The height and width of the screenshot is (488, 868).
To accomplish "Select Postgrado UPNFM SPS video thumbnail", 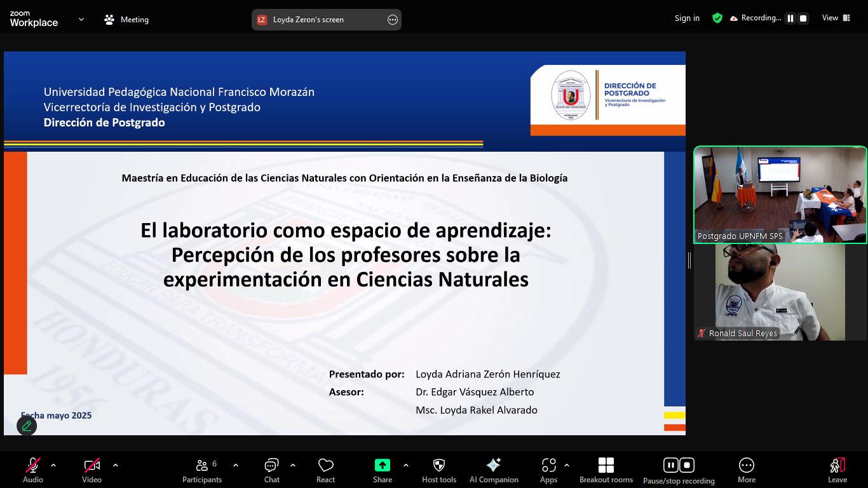I will click(x=780, y=194).
